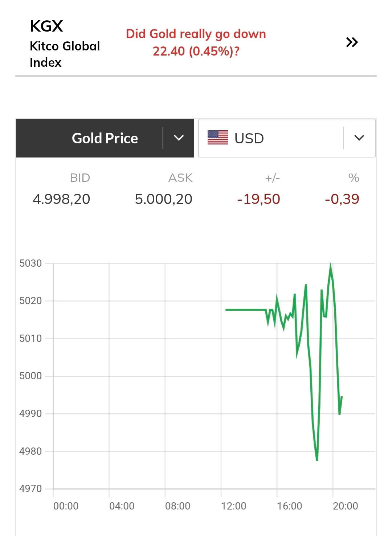Click the -0,39 percent change value

tap(342, 199)
